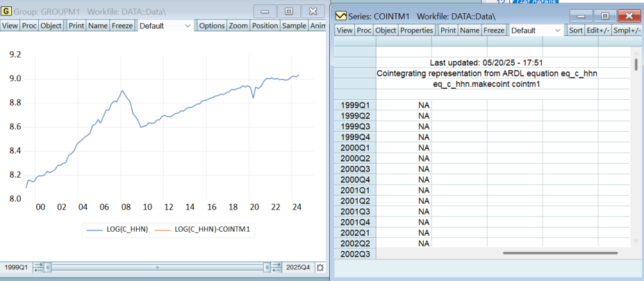Maximize the COINTM1 series window
The width and height of the screenshot is (644, 281).
tap(604, 16)
